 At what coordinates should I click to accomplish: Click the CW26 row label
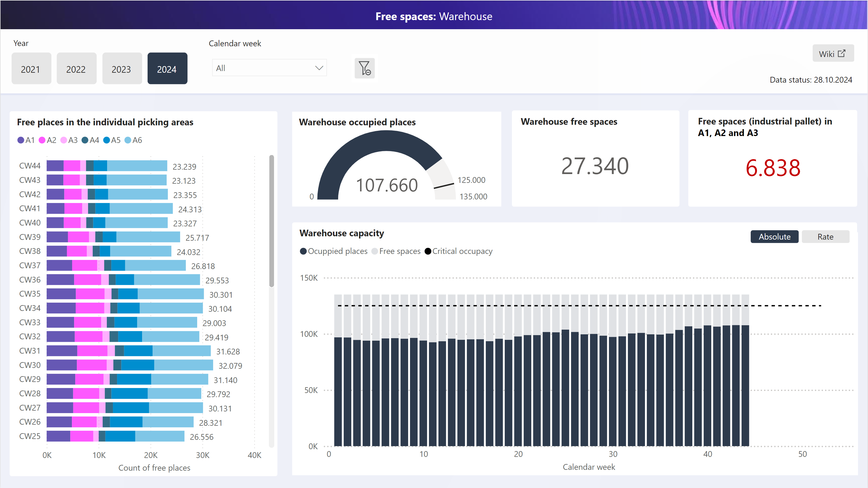point(30,422)
